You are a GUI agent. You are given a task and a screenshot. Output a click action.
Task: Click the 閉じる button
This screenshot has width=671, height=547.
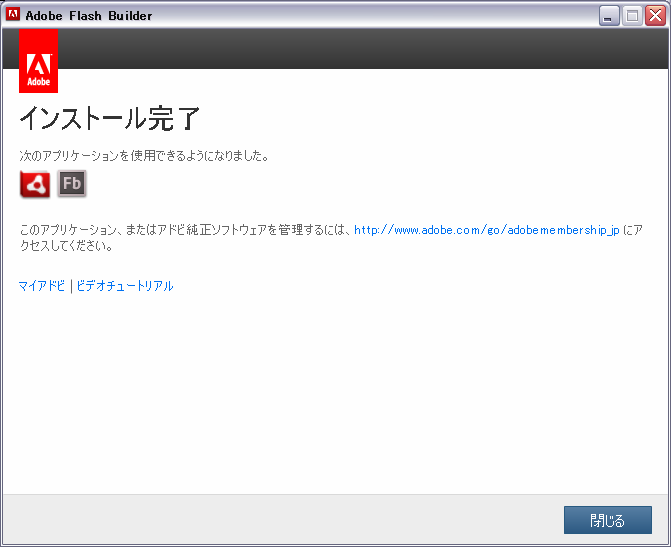point(608,520)
